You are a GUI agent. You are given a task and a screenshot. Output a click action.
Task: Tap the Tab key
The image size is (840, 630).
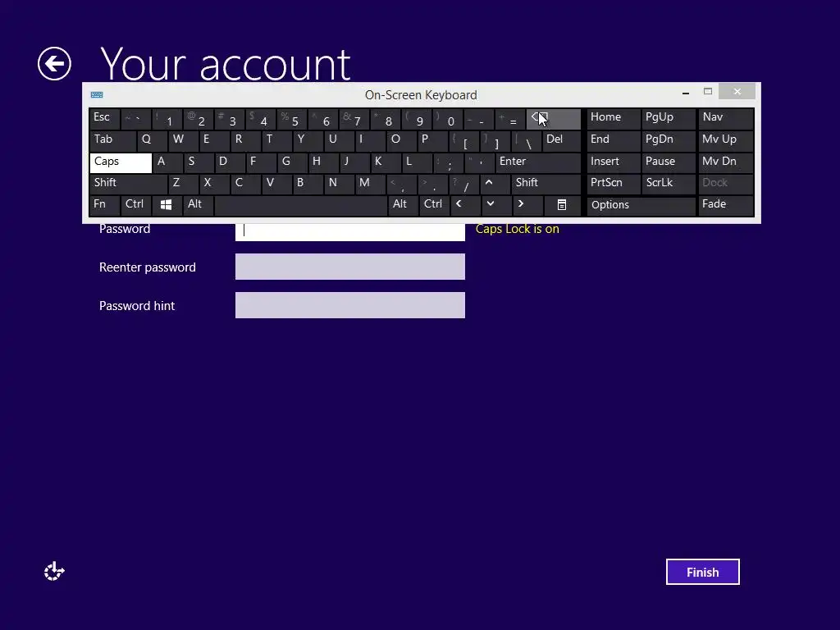(112, 141)
